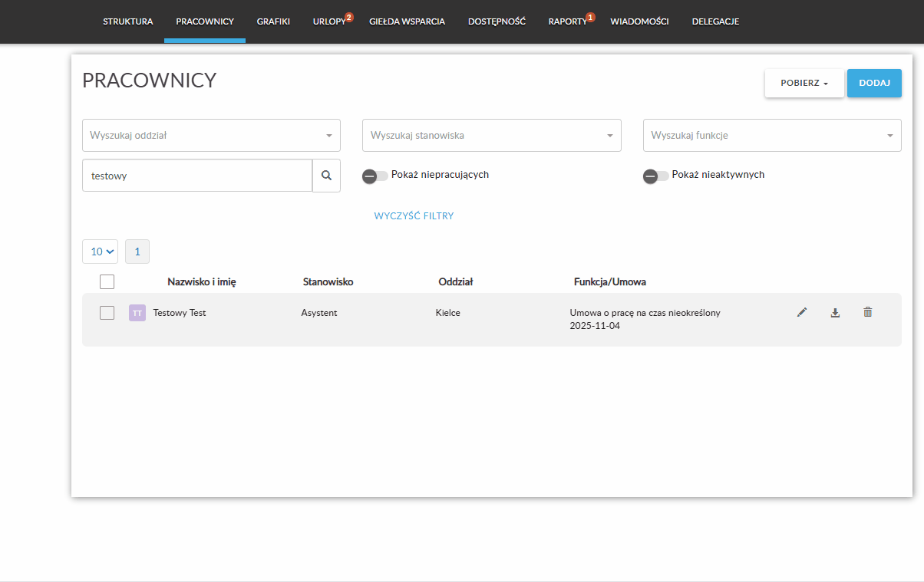This screenshot has width=924, height=582.
Task: Enable the Pokaż nieaktywnych switch
Action: (655, 176)
